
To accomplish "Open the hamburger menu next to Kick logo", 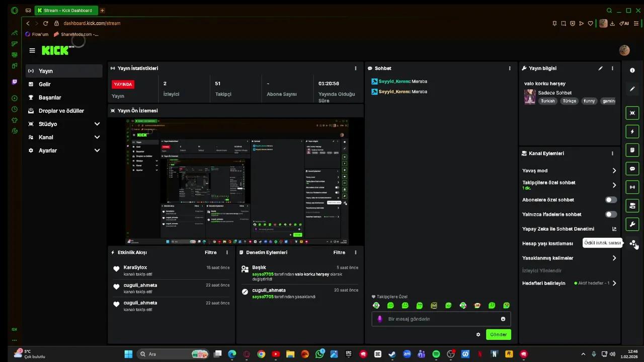I will [32, 50].
